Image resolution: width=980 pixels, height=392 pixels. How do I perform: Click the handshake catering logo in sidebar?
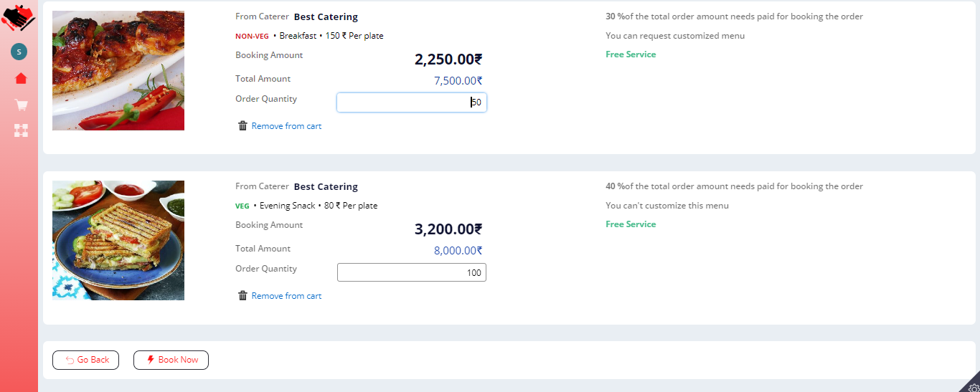pyautogui.click(x=19, y=18)
